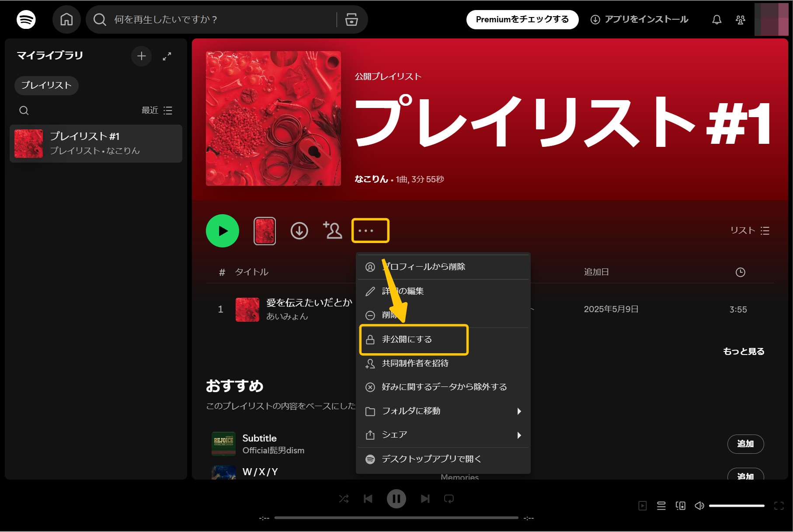The image size is (793, 532).
Task: Expand フォルダに移動 submenu
Action: click(x=443, y=411)
